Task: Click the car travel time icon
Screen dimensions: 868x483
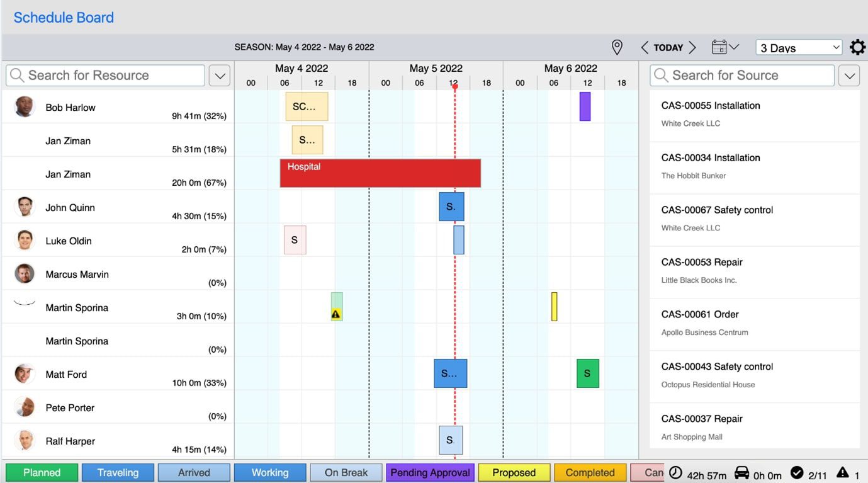Action: (x=742, y=473)
